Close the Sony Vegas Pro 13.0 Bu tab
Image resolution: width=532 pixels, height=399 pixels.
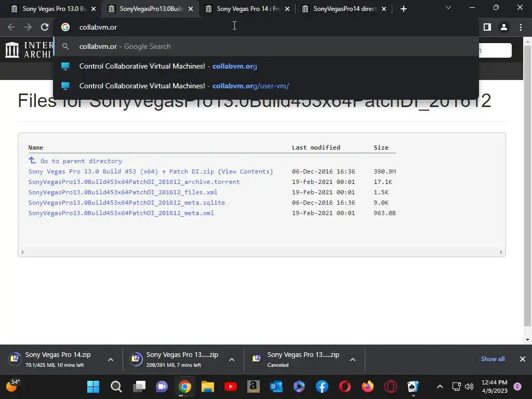pyautogui.click(x=94, y=9)
